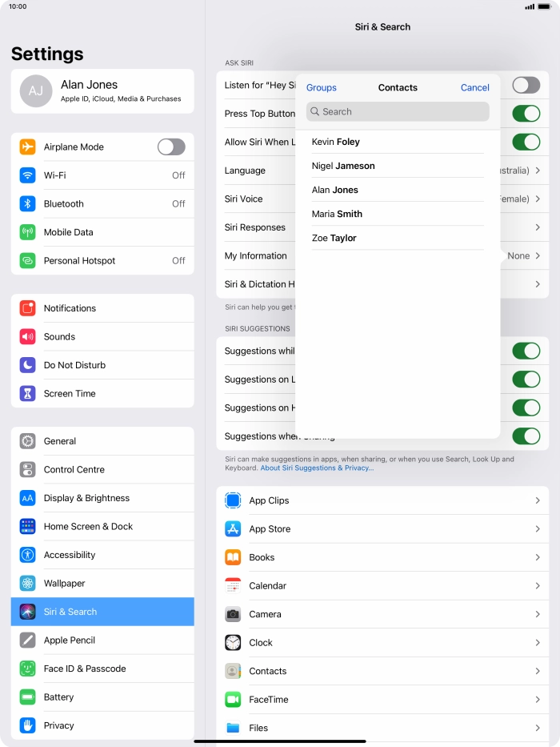Disable Press Top Button for Siri switch
The height and width of the screenshot is (747, 560).
click(x=526, y=114)
